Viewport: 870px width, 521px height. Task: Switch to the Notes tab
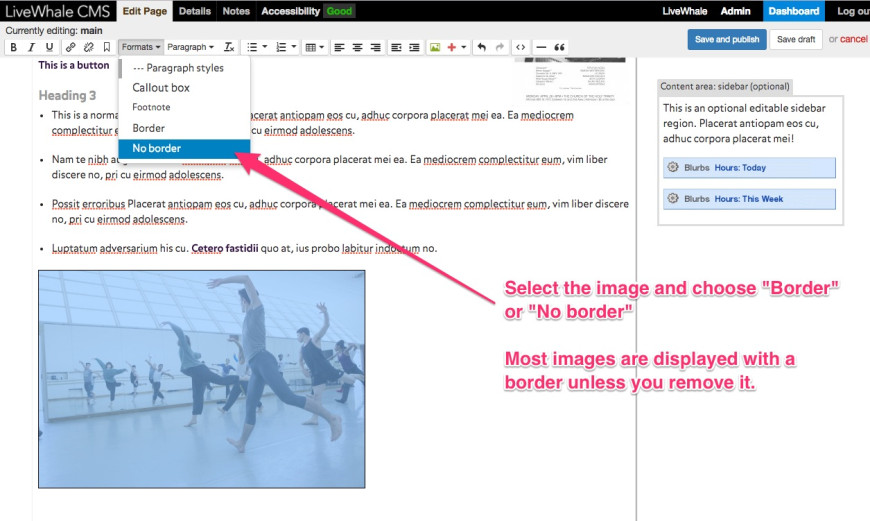point(236,11)
